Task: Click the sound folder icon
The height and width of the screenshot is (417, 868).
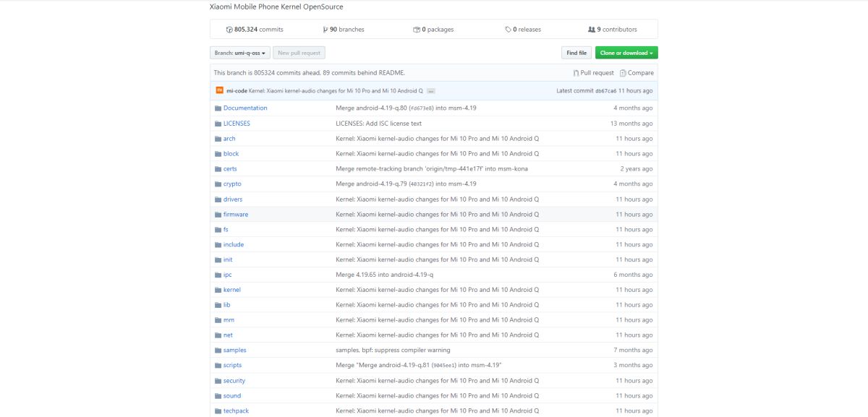Action: tap(217, 397)
